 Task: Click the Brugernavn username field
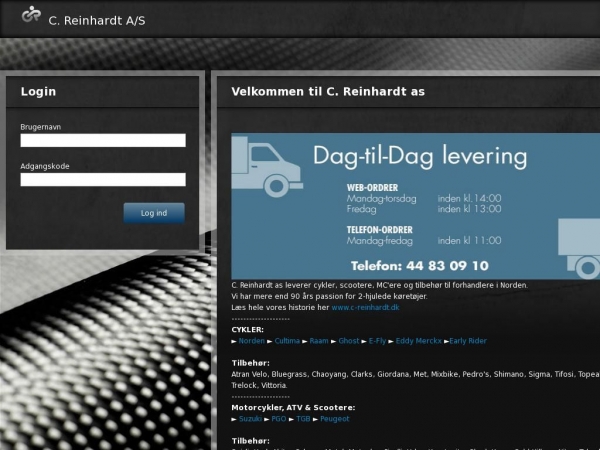point(103,140)
